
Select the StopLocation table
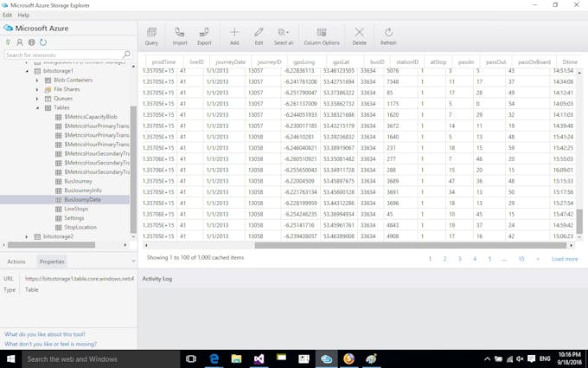(80, 227)
